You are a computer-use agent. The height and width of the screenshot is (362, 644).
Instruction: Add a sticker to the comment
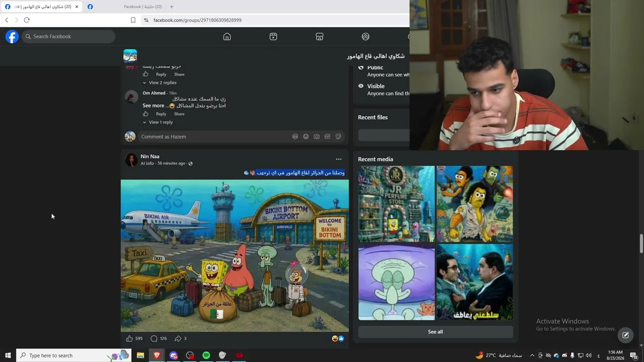tap(338, 137)
